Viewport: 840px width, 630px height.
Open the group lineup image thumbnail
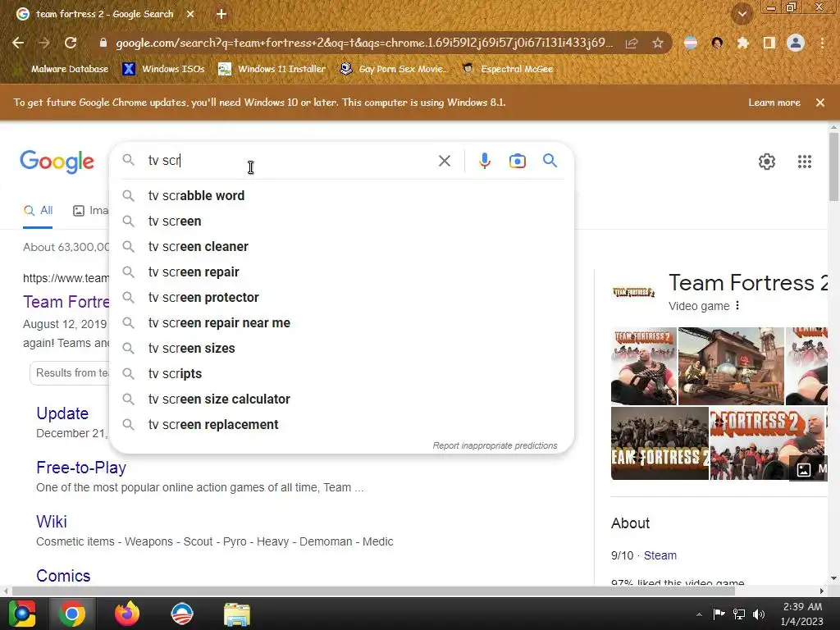pyautogui.click(x=660, y=443)
